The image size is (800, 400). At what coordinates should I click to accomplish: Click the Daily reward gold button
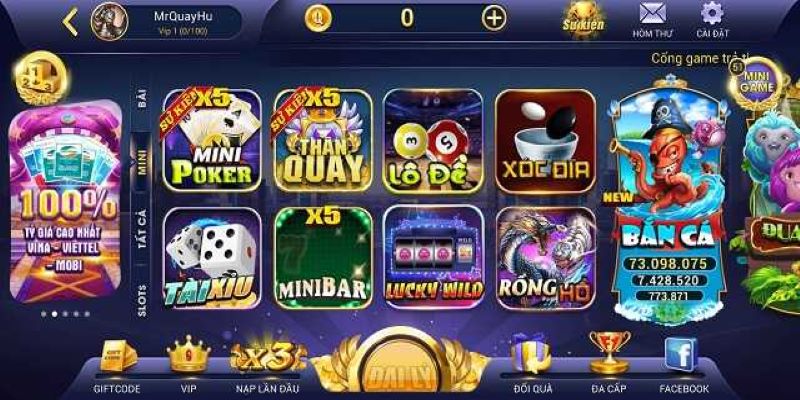tap(399, 365)
